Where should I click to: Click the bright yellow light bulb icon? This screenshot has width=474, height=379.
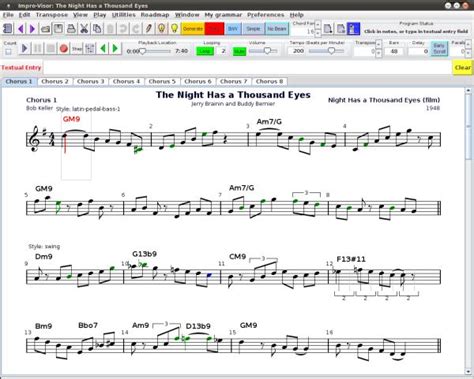[x=174, y=29]
